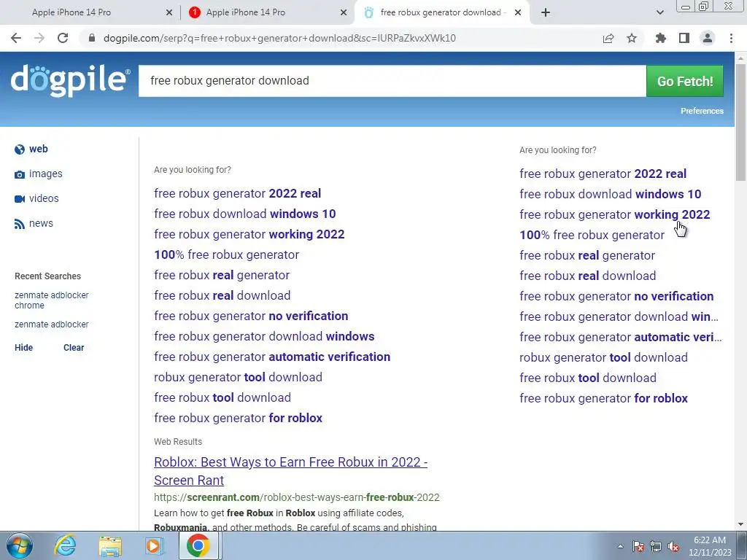
Task: Open left suggestion free robux generator for roblox
Action: pos(238,418)
